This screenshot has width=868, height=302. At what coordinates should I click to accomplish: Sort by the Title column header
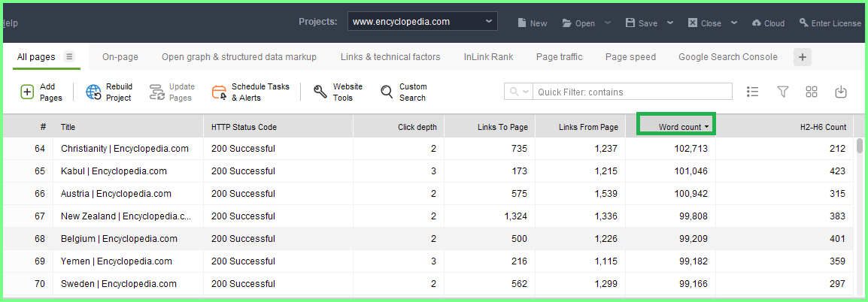coord(128,127)
